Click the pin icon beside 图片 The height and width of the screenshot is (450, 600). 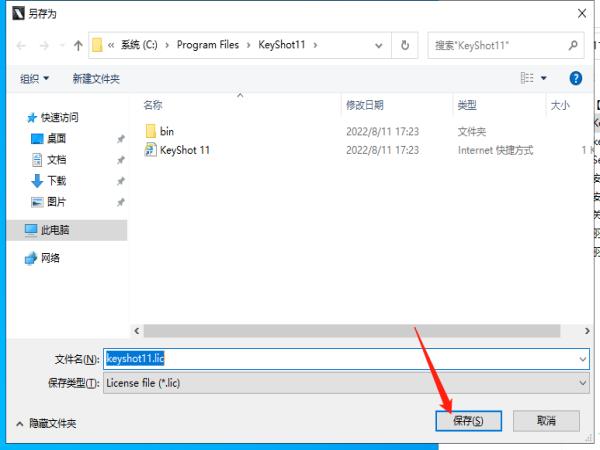(121, 202)
